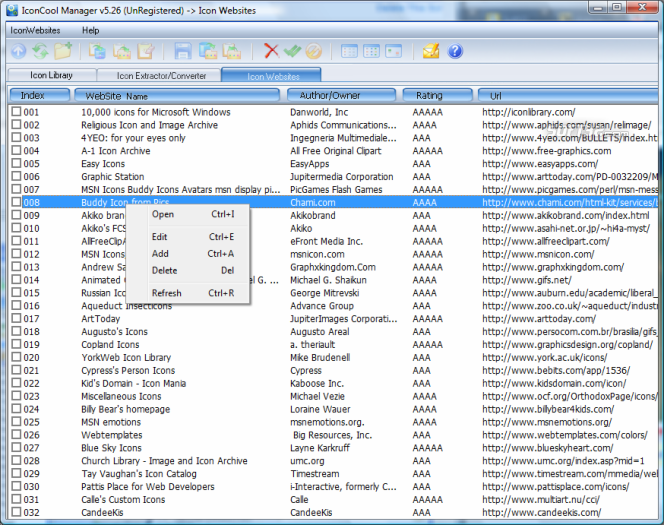Select '4YEO: for your eyes only'
664x525 pixels.
pos(133,138)
